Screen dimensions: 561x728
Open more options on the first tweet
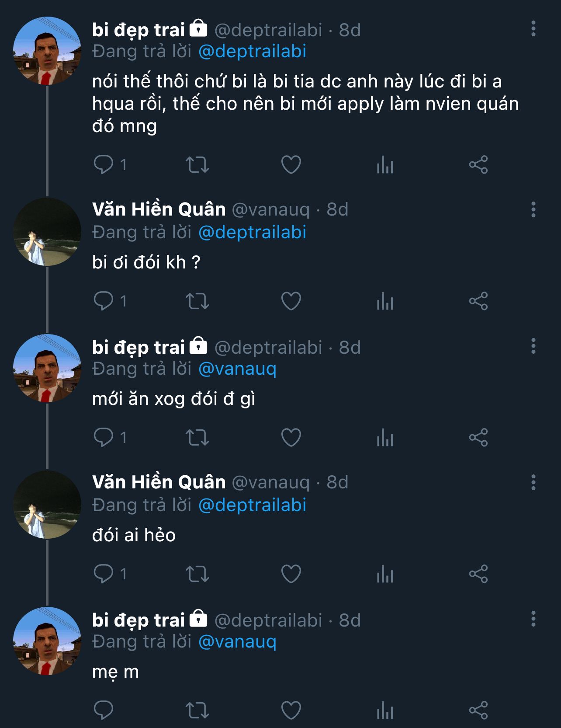(533, 29)
